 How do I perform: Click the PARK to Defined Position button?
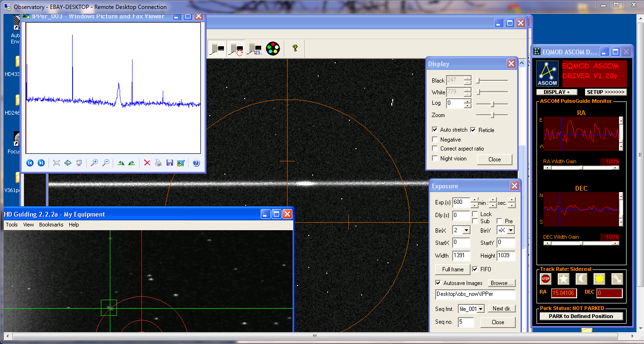coord(581,316)
